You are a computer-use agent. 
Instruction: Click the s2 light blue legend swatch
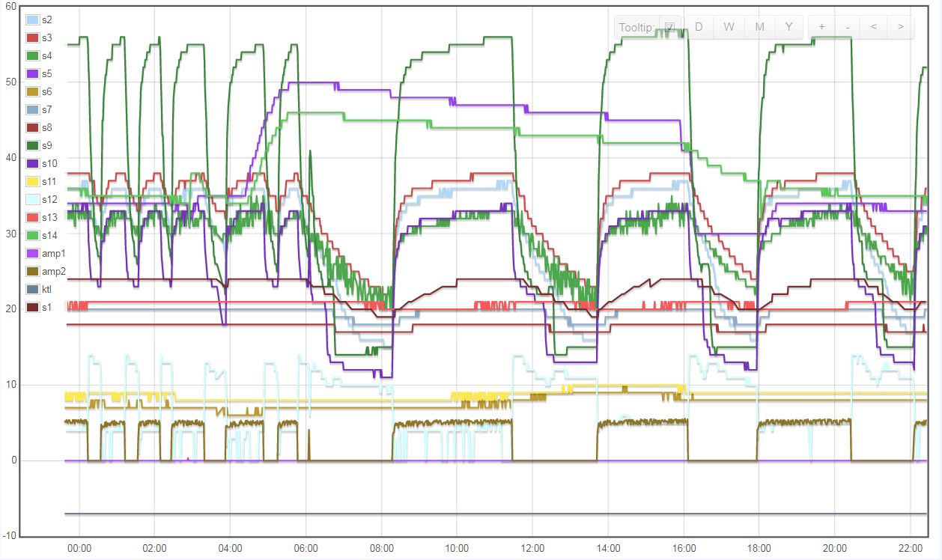(x=33, y=19)
